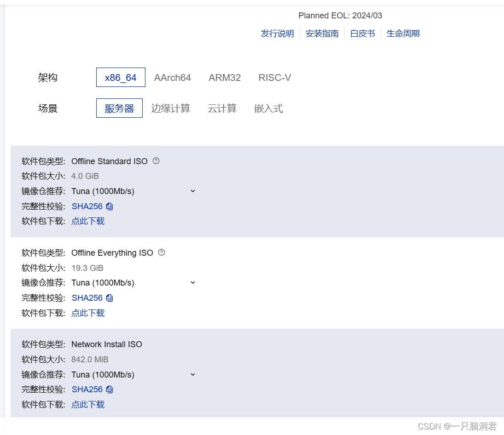Expand the mirror dropdown in the Offline Everything ISO card
The height and width of the screenshot is (435, 504).
(x=192, y=282)
